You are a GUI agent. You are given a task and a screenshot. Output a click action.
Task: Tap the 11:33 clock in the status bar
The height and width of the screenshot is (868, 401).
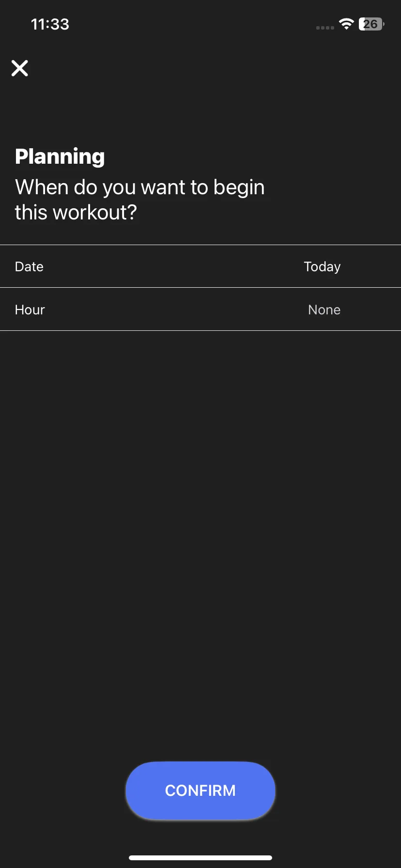(50, 24)
